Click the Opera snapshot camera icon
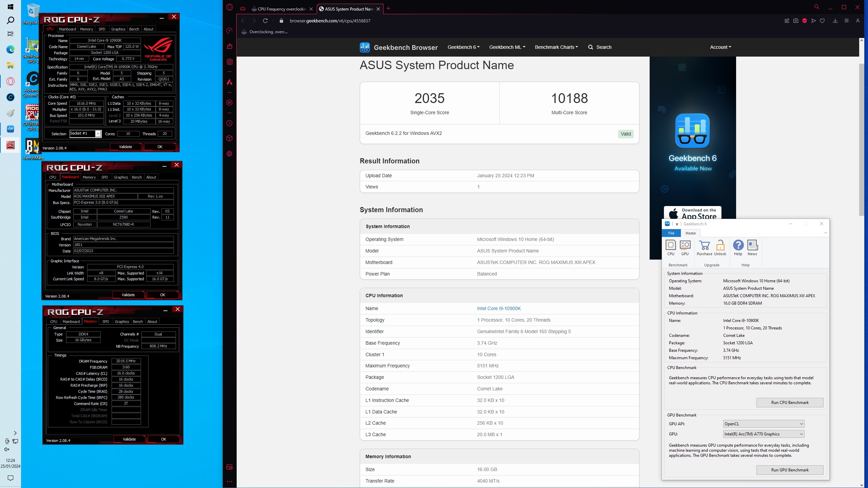 pyautogui.click(x=795, y=21)
